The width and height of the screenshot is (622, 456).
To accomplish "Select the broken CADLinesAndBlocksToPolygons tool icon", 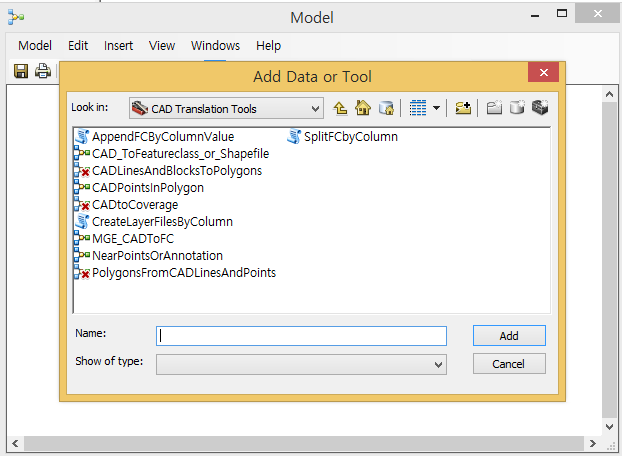I will click(82, 171).
